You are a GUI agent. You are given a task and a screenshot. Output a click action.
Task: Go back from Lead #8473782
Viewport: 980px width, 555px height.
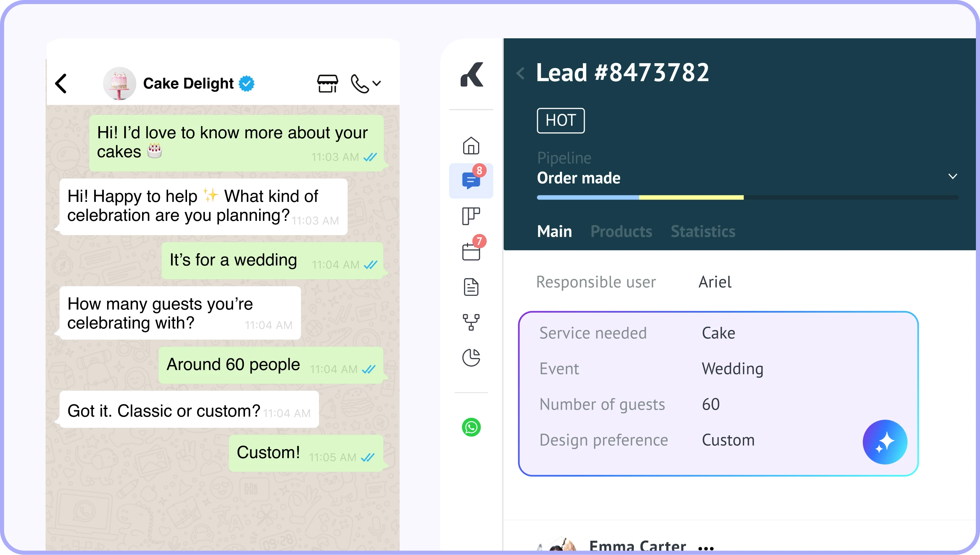(521, 73)
